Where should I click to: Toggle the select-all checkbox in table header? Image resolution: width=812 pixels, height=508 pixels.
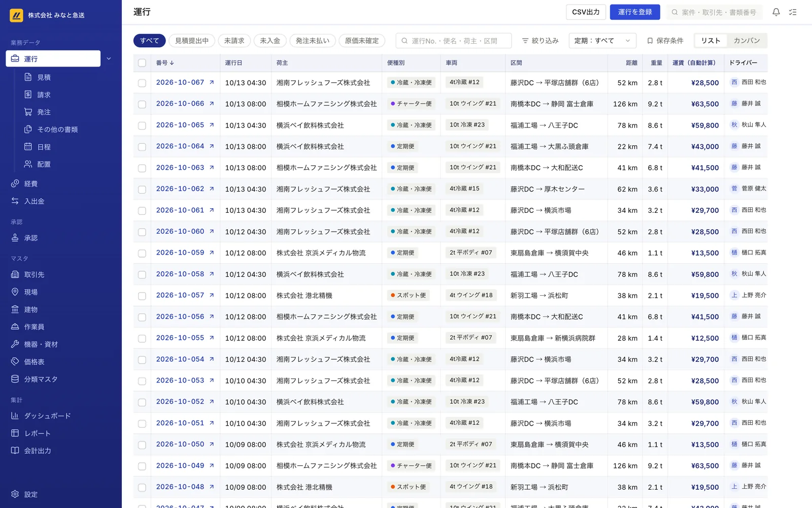142,63
